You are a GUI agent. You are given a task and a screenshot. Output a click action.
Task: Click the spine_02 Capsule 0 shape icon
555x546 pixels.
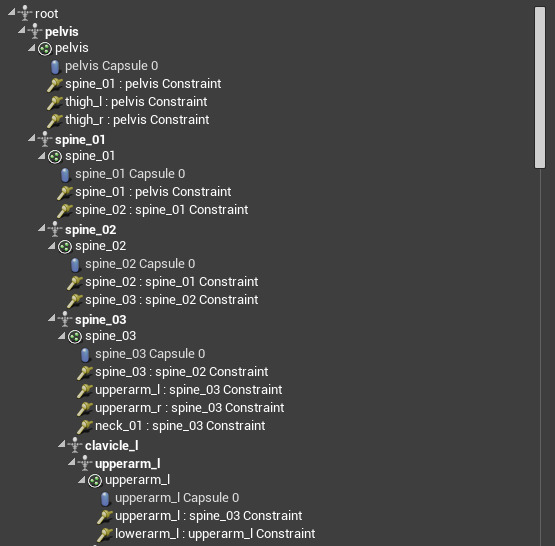point(75,265)
